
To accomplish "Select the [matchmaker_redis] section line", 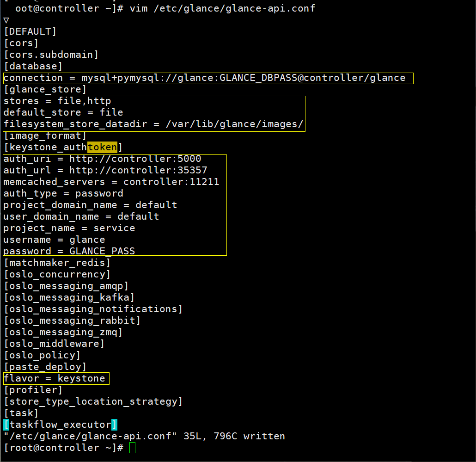I will [57, 263].
